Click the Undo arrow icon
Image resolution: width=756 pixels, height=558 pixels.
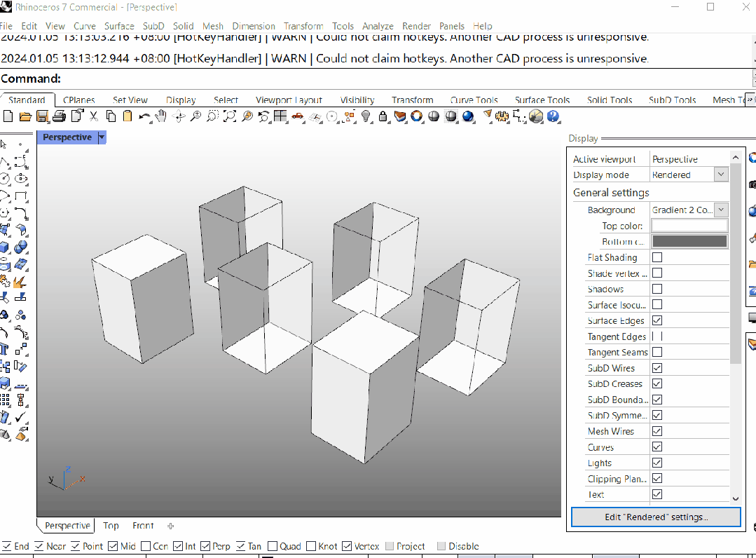point(144,116)
